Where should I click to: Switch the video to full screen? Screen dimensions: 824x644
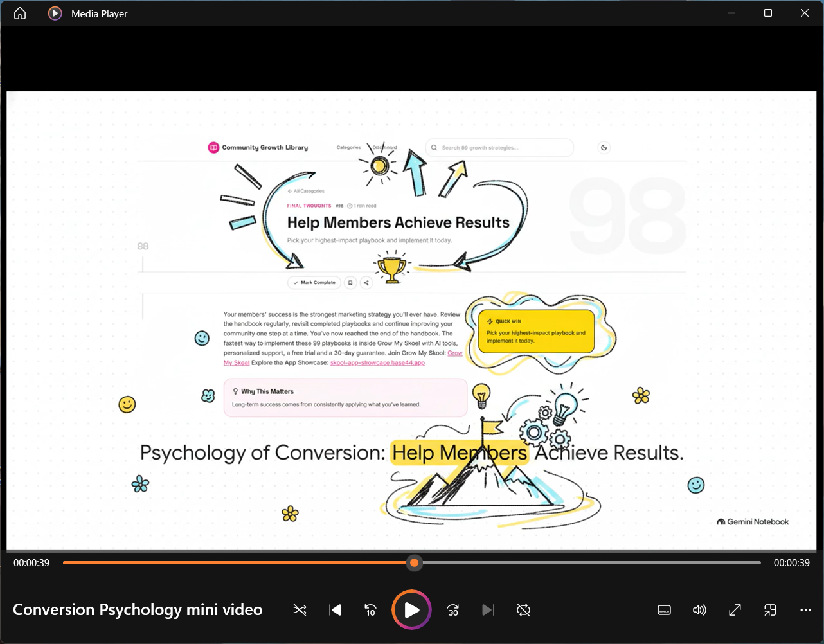[x=735, y=610]
